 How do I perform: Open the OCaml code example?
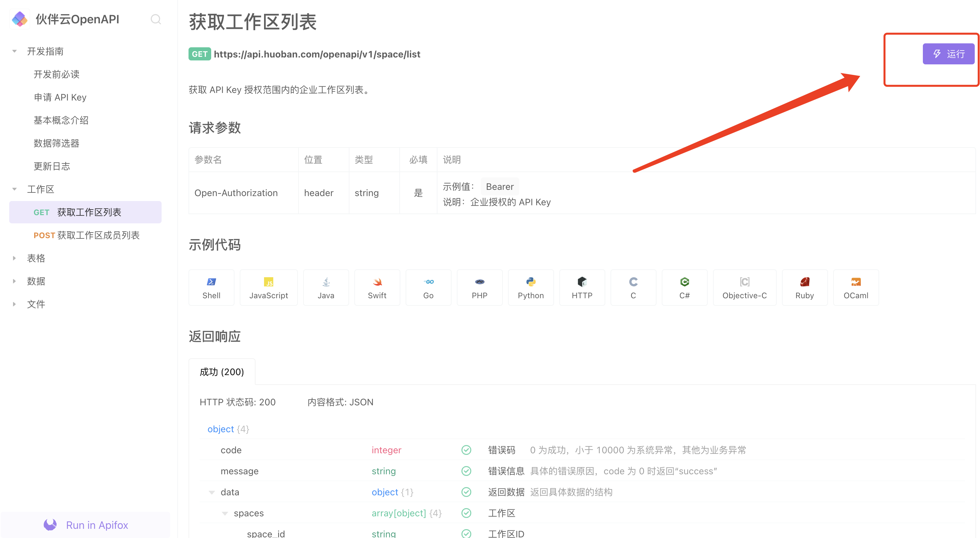856,287
